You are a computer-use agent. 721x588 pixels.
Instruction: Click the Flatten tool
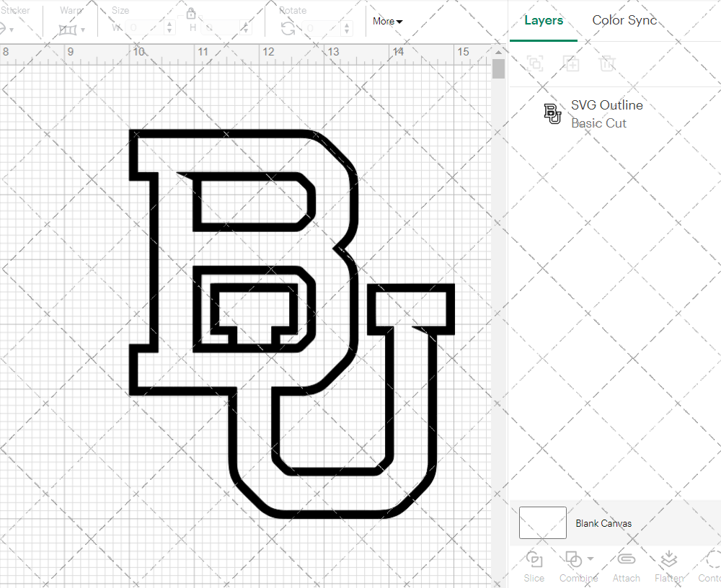668,566
